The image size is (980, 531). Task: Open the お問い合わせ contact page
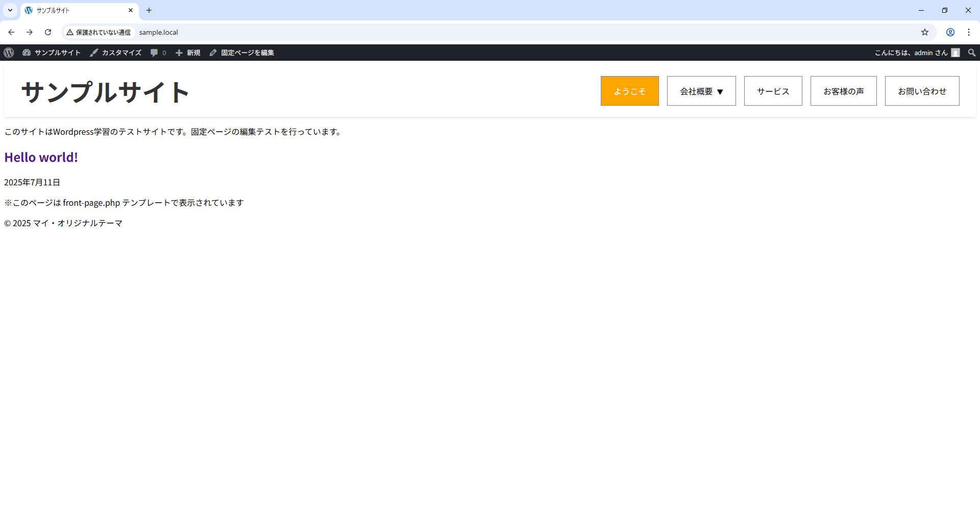click(x=922, y=91)
